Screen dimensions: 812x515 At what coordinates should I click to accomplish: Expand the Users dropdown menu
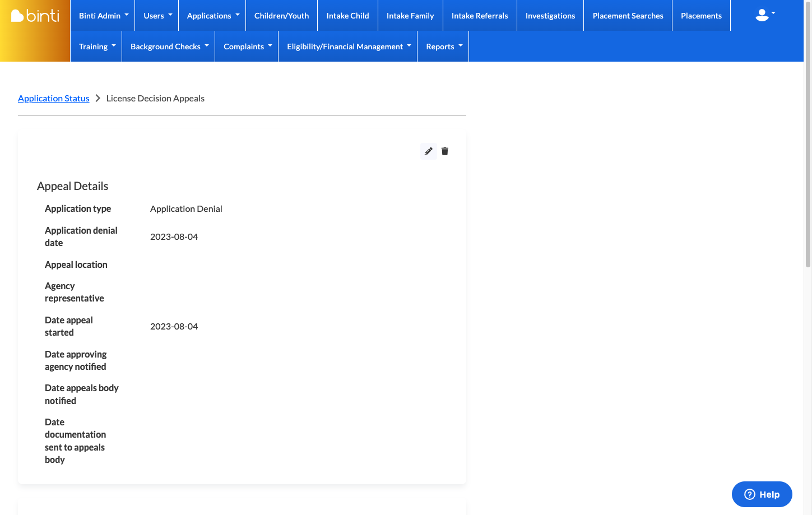point(158,16)
